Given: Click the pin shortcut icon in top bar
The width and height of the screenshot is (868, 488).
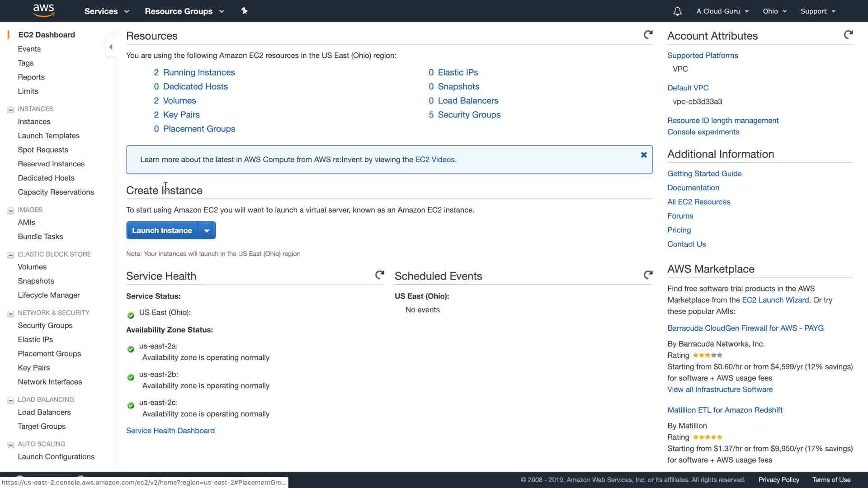Looking at the screenshot, I should (245, 11).
